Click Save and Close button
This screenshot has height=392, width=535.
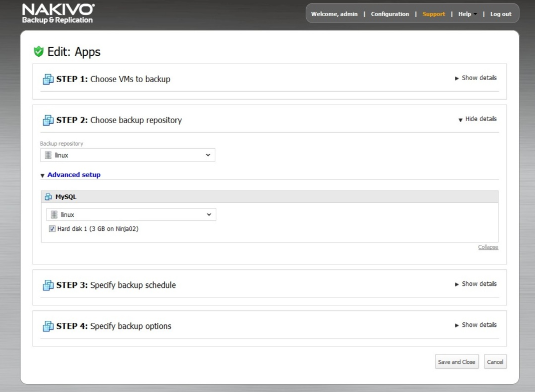tap(457, 361)
